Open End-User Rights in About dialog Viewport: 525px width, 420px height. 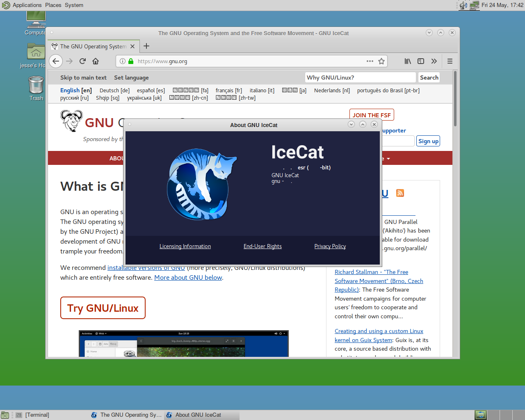(262, 246)
